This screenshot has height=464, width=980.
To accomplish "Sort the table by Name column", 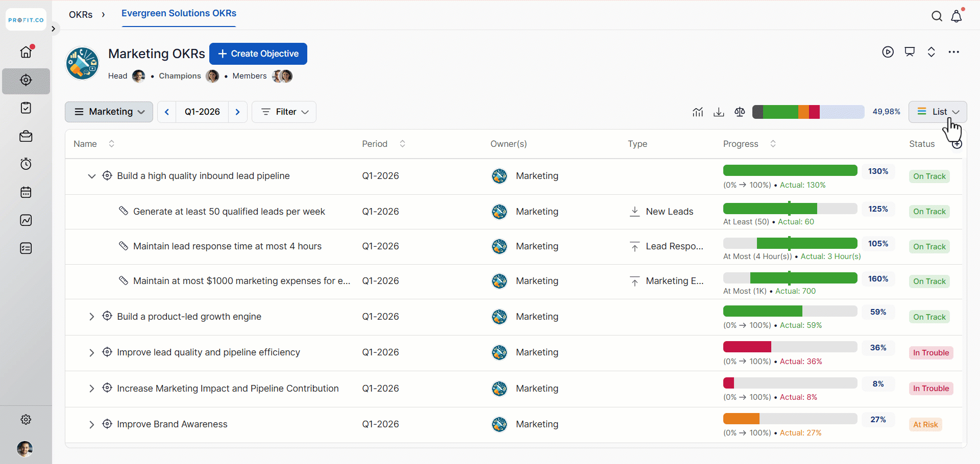I will (111, 144).
